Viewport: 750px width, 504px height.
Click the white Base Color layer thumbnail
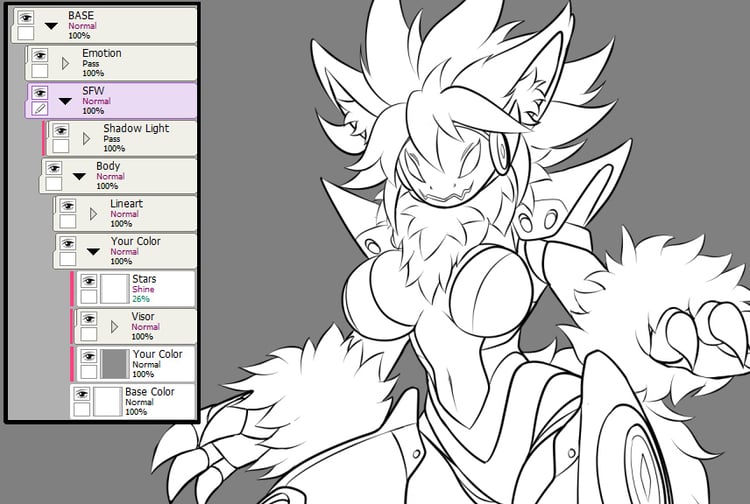click(x=108, y=402)
